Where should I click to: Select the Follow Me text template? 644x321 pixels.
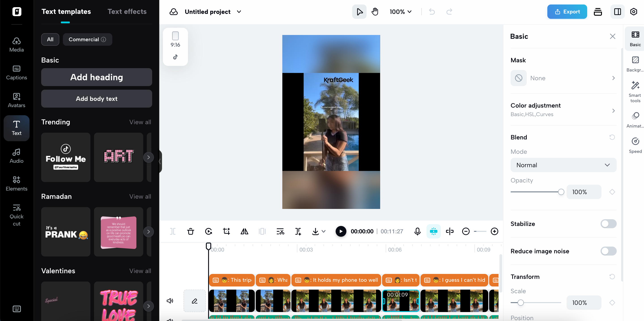(66, 157)
